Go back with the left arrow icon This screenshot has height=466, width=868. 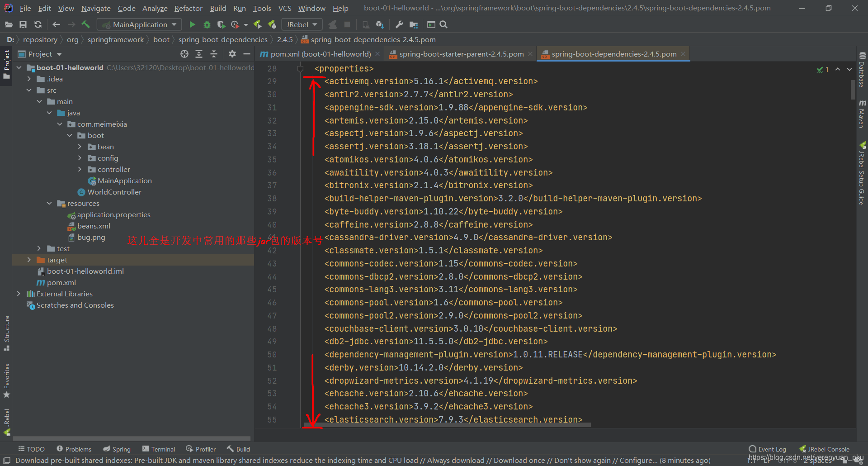pyautogui.click(x=56, y=24)
